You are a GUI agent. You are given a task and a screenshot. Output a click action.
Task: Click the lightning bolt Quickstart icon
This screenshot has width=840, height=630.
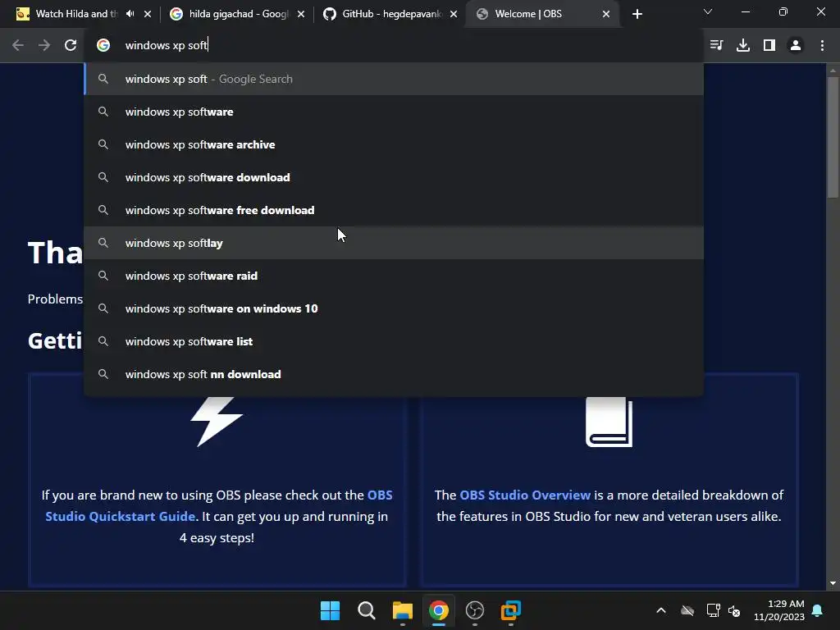click(217, 422)
